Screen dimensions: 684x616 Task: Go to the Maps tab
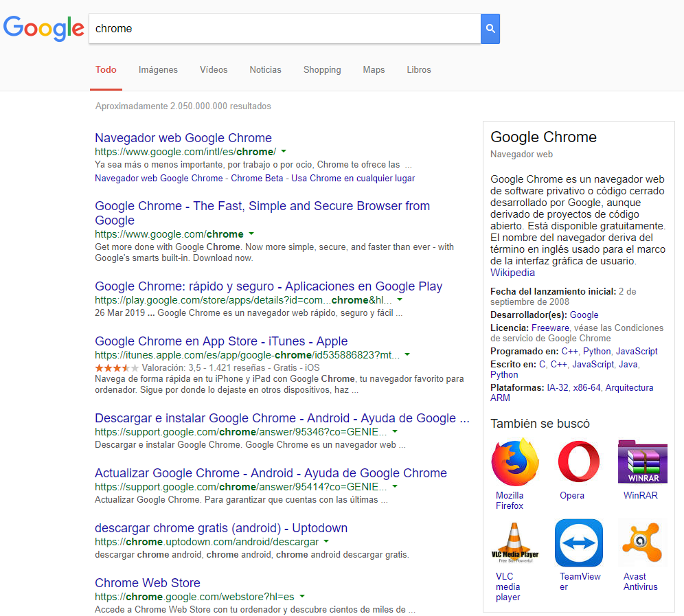(374, 70)
